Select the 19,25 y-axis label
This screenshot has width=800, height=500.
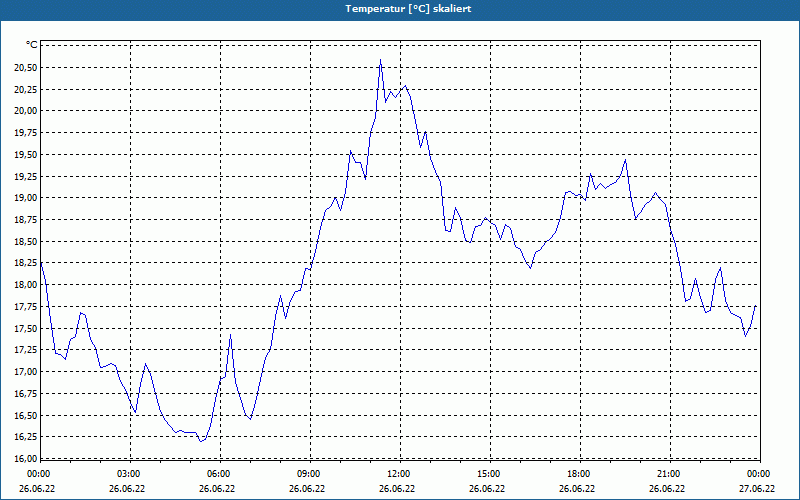26,176
